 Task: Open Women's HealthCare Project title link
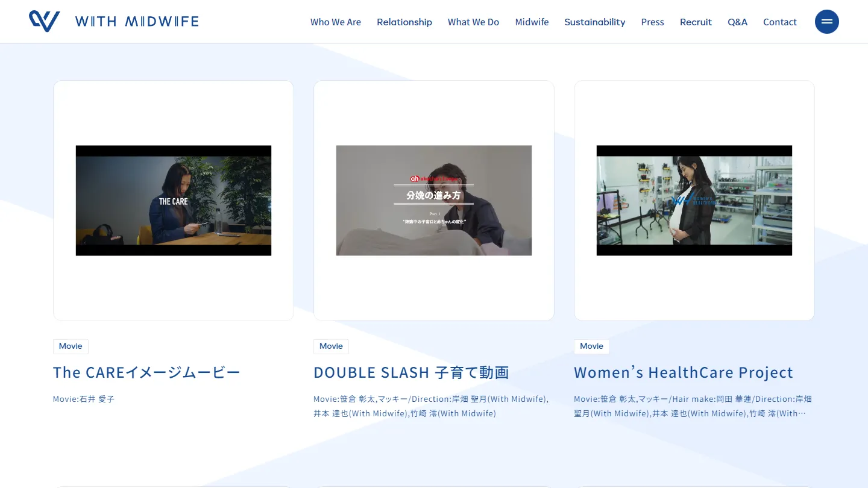coord(683,372)
